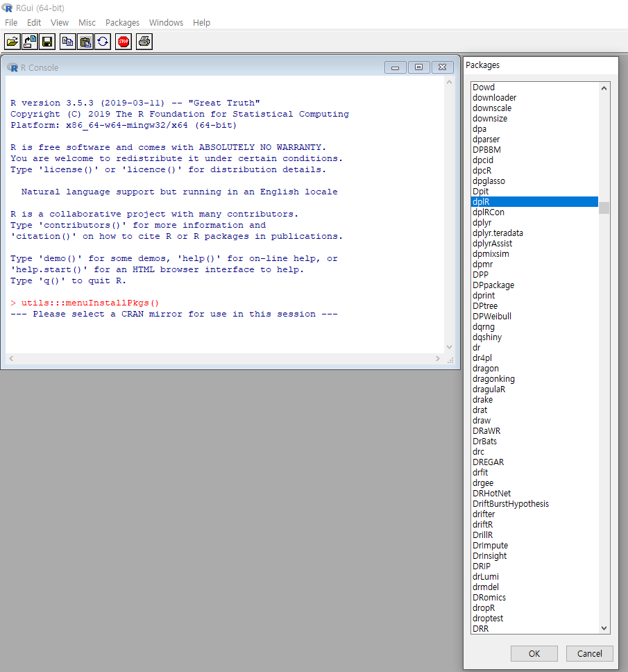Click the console horizontal scroll left arrow
The image size is (628, 672).
click(x=11, y=358)
